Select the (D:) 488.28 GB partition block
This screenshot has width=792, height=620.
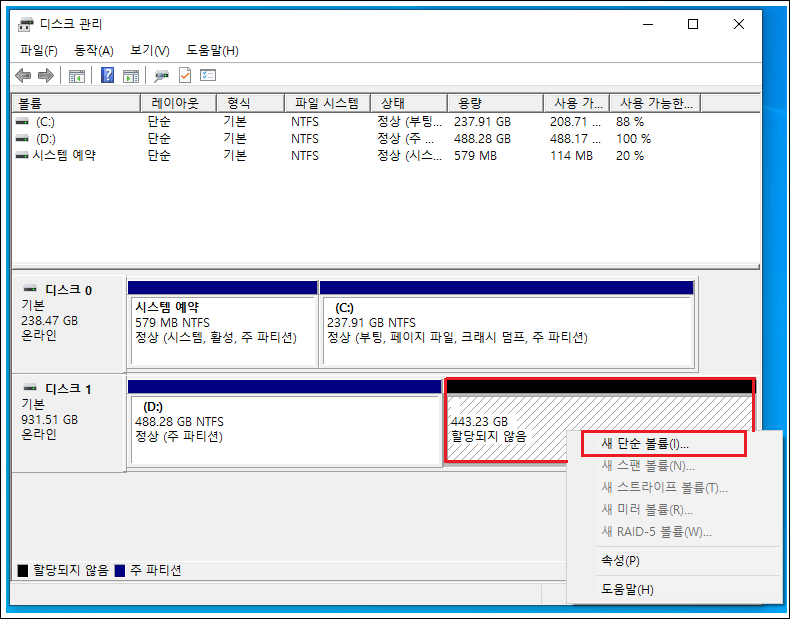click(x=284, y=422)
